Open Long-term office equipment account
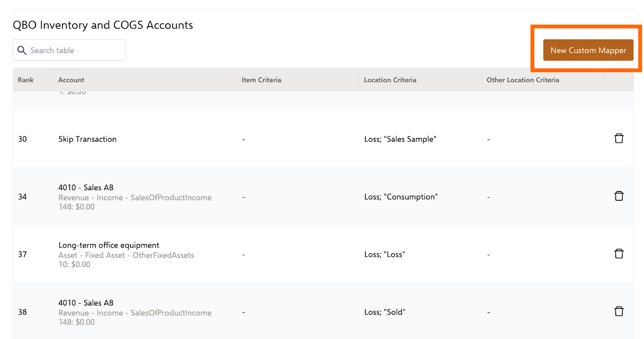Image resolution: width=644 pixels, height=339 pixels. pyautogui.click(x=109, y=245)
